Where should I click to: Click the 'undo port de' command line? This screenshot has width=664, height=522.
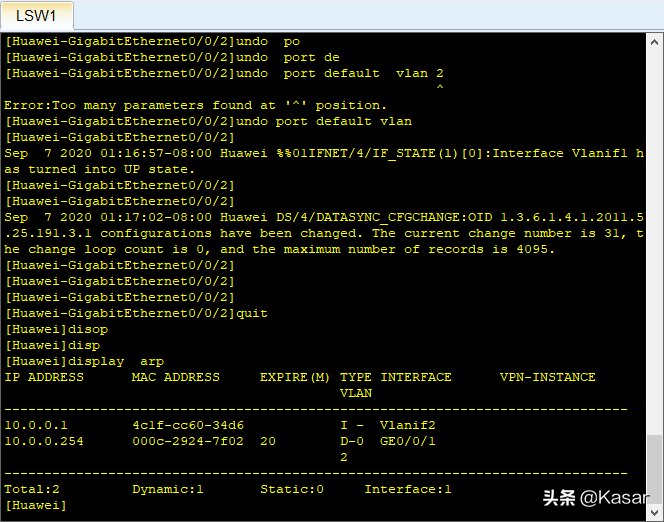(172, 58)
